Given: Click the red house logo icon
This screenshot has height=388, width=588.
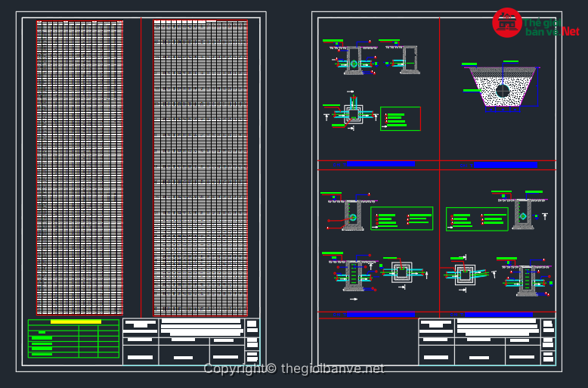Looking at the screenshot, I should click(x=506, y=23).
